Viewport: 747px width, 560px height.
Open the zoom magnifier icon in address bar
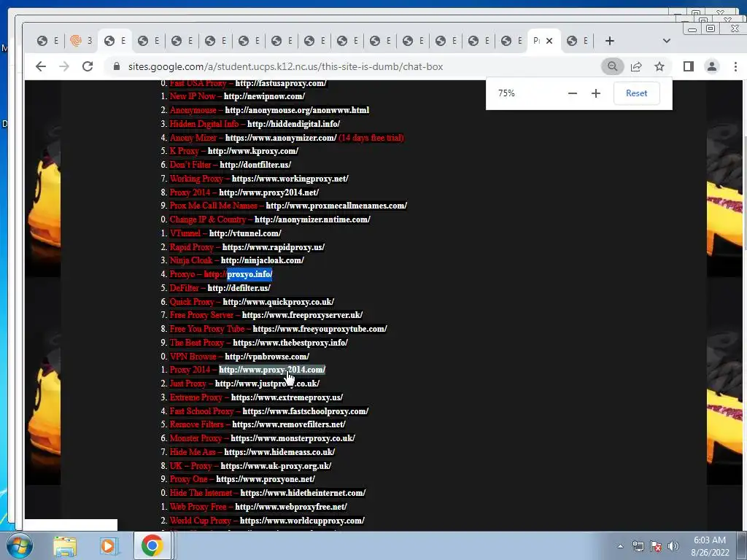613,66
